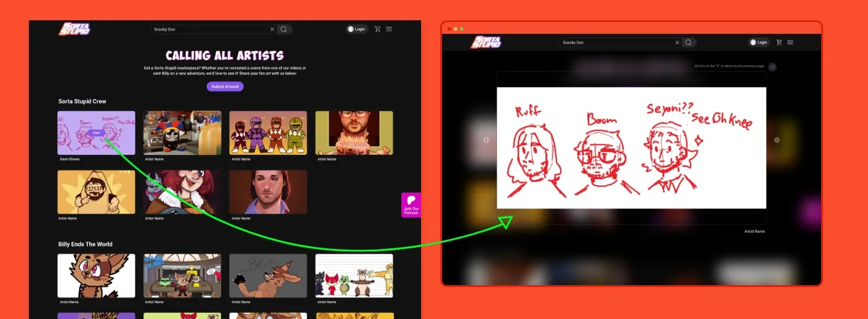Click the Sorta Stupid logo in the browser window
Viewport: 868px width, 319px height.
pos(486,42)
